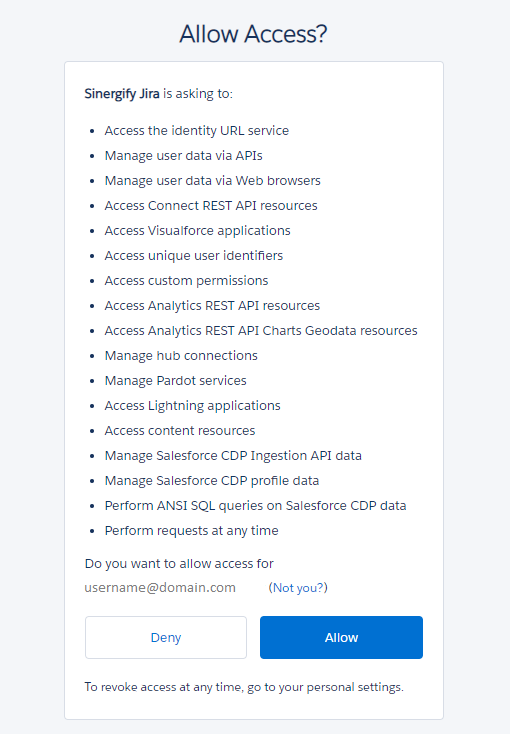
Task: Click "Access unique user identifiers" item
Action: [x=194, y=256]
